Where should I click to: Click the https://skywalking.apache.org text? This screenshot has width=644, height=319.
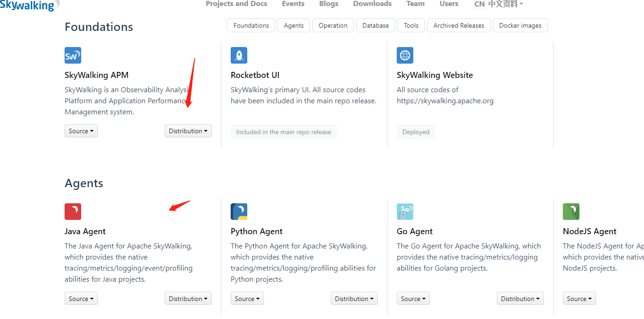click(445, 101)
